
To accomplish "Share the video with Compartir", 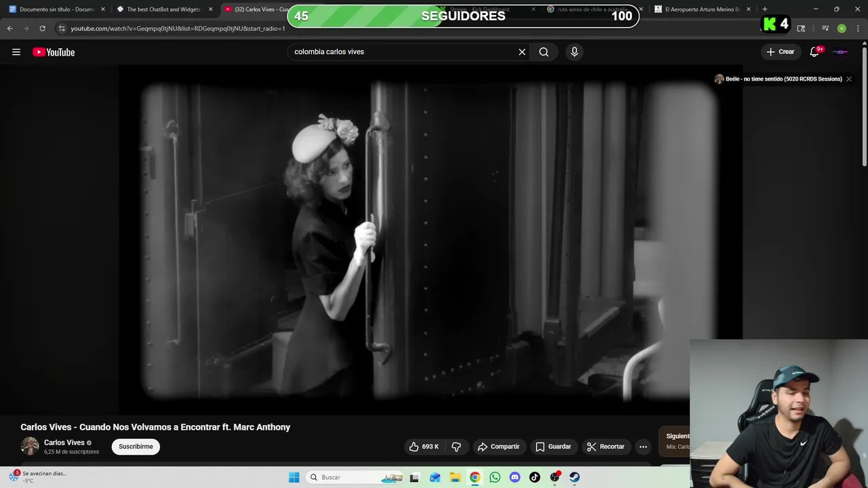I will click(498, 447).
